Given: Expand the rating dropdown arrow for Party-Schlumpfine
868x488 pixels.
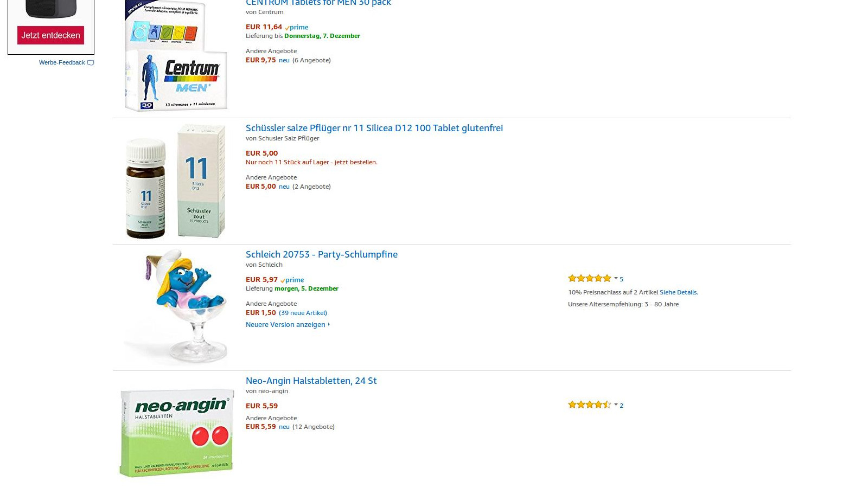Looking at the screenshot, I should 616,278.
